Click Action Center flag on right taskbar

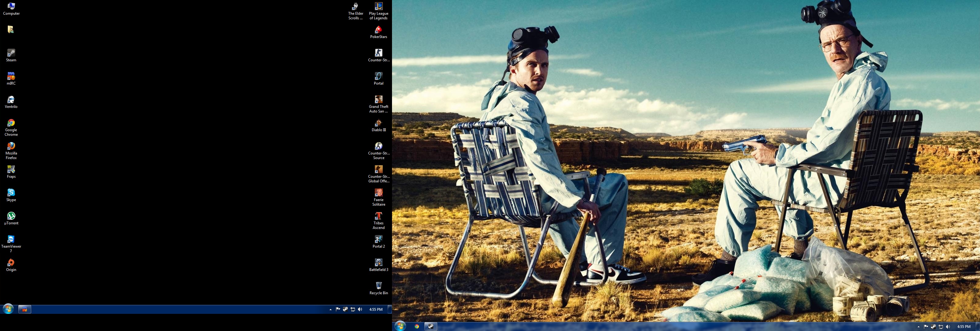click(x=925, y=326)
